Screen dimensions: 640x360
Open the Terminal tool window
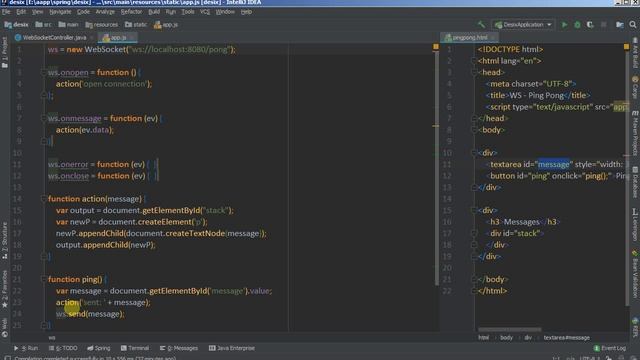(x=135, y=348)
